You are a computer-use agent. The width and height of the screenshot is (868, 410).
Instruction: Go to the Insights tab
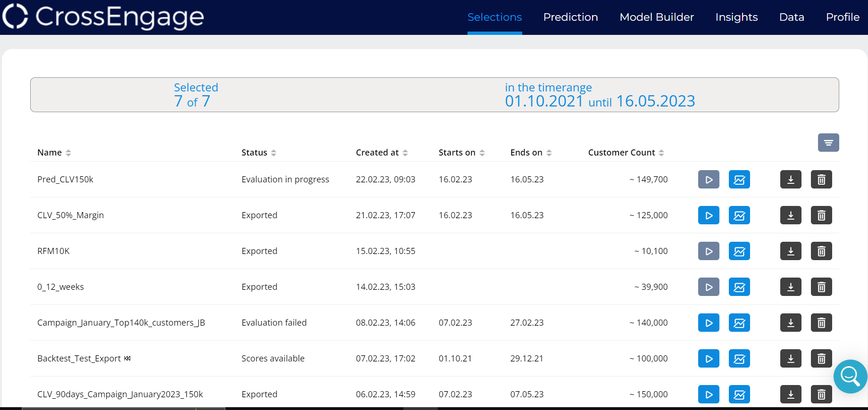736,17
